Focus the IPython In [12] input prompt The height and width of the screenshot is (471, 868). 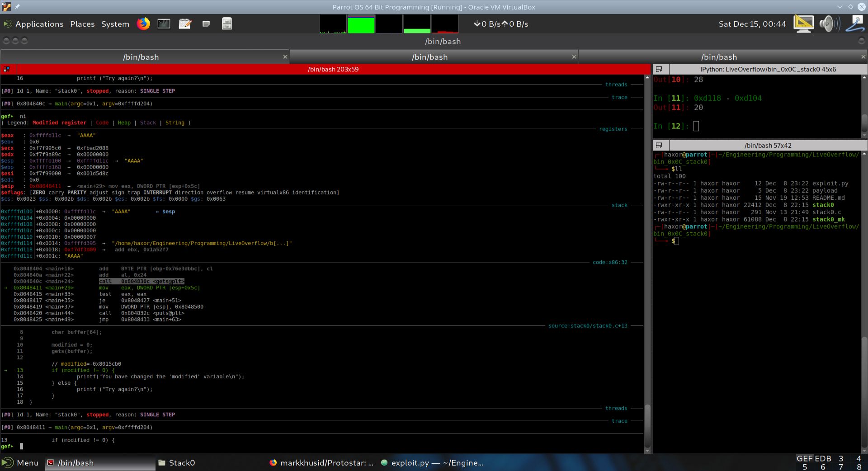[x=696, y=126]
